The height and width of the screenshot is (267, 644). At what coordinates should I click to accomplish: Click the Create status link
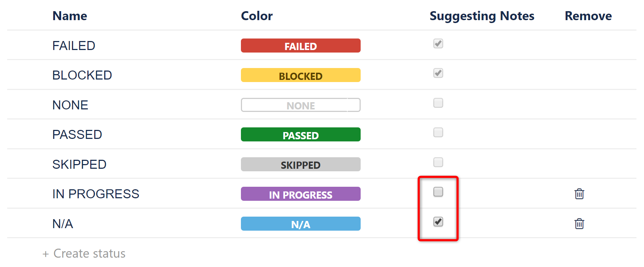[89, 254]
